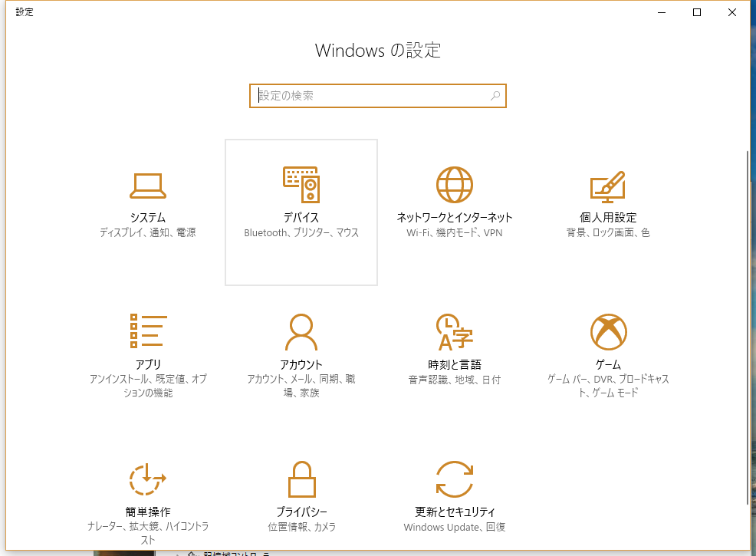
Task: Click the vertical scrollbar thumb
Action: point(748,327)
